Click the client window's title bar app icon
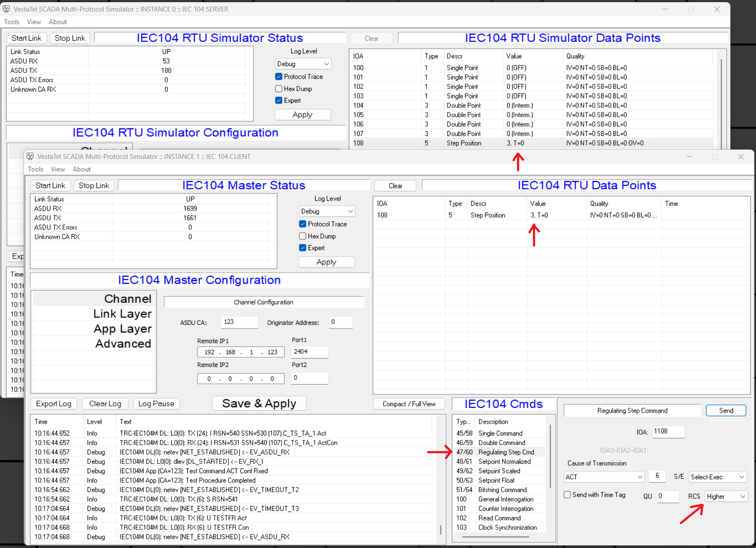The width and height of the screenshot is (756, 548). (x=30, y=157)
